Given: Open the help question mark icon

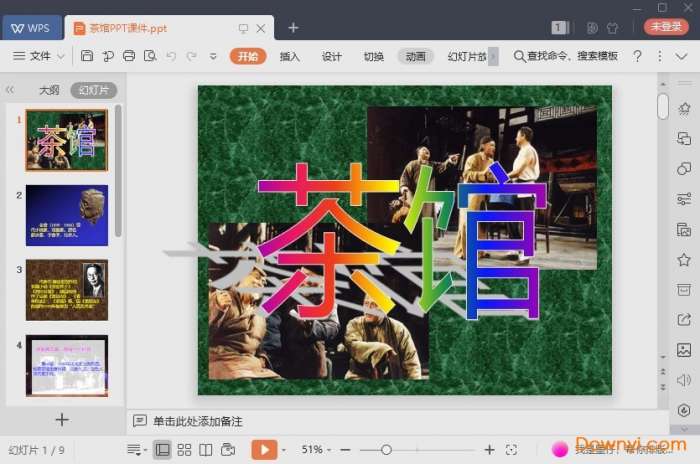Looking at the screenshot, I should [638, 56].
